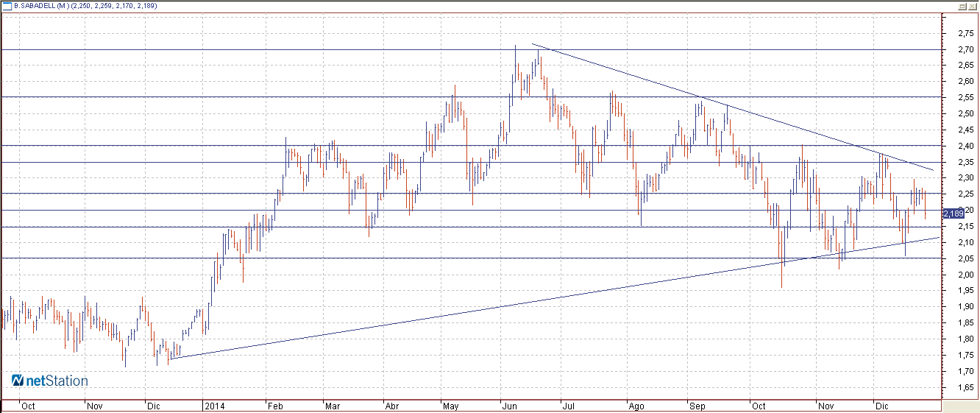980x413 pixels.
Task: Click the May month label on time axis
Action: click(451, 406)
